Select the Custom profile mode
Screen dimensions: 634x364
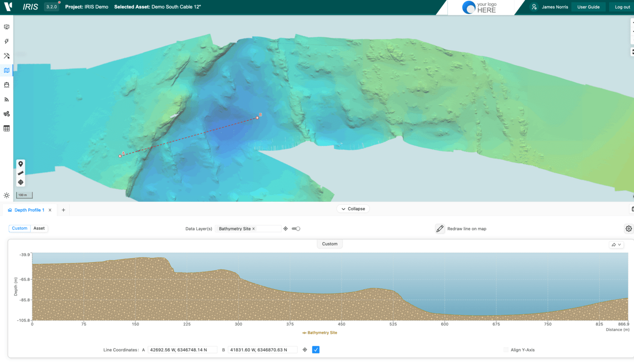(19, 228)
